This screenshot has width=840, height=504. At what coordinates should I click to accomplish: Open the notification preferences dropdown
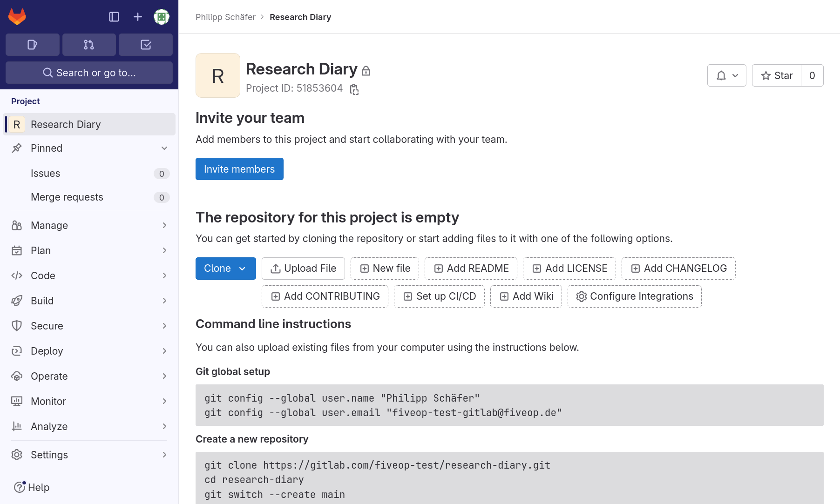[x=726, y=75]
